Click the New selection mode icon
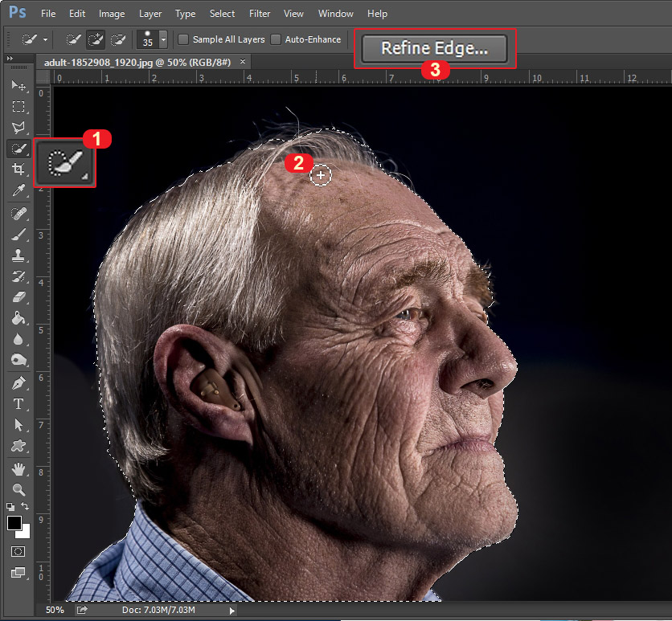The image size is (672, 621). 73,40
